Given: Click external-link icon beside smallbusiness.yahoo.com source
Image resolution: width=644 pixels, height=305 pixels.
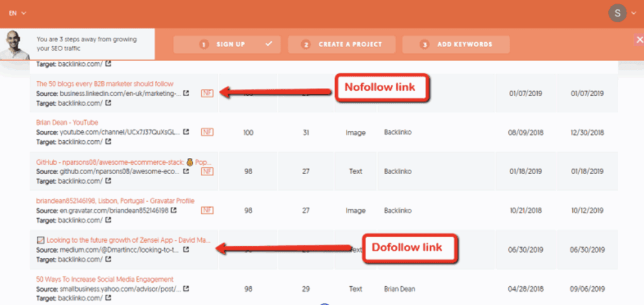Looking at the screenshot, I should [x=186, y=289].
